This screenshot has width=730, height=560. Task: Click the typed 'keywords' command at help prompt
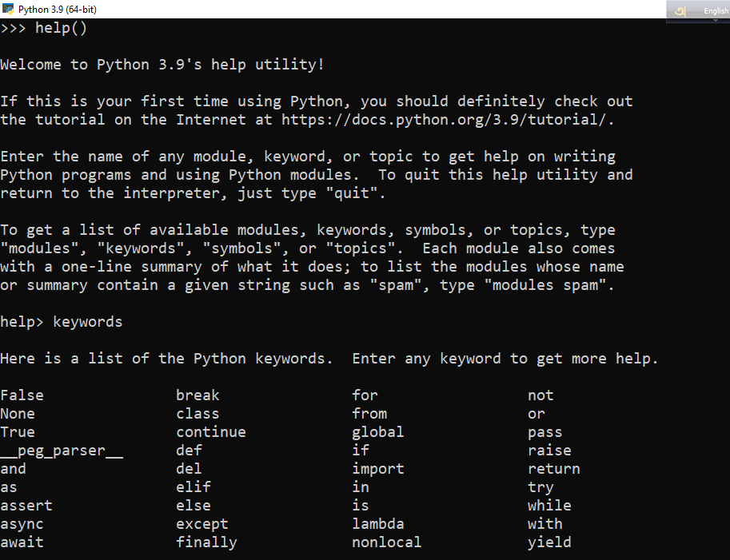[87, 322]
